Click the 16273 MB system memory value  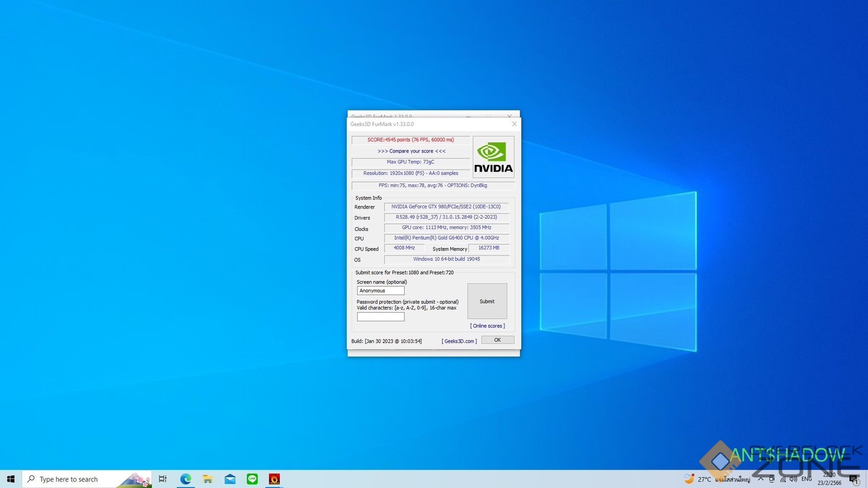click(489, 248)
